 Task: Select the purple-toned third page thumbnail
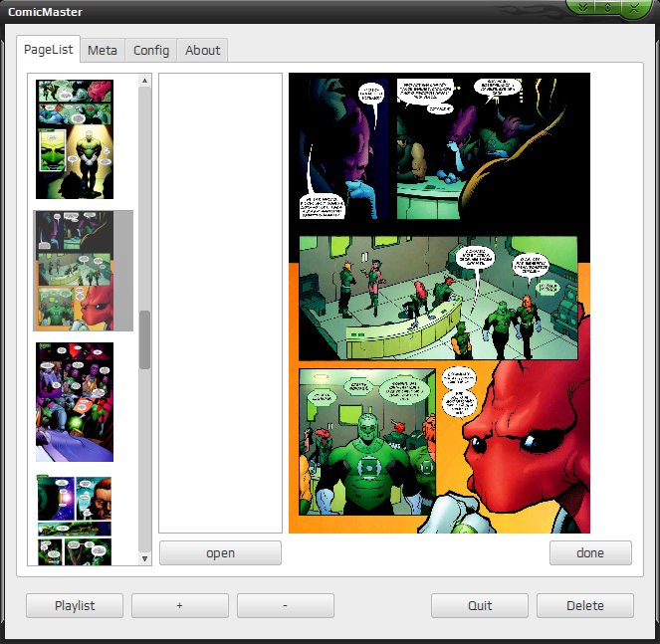(75, 402)
